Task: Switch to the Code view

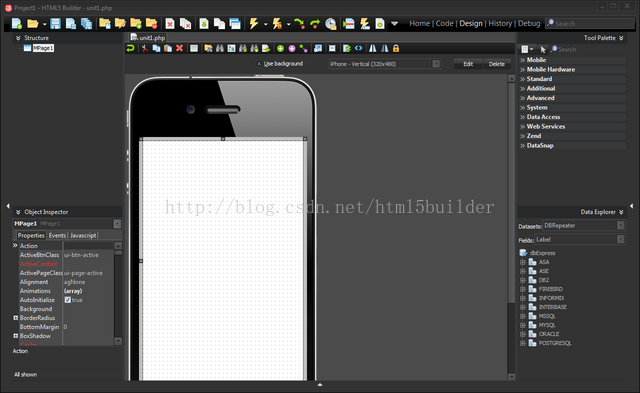Action: pos(444,24)
